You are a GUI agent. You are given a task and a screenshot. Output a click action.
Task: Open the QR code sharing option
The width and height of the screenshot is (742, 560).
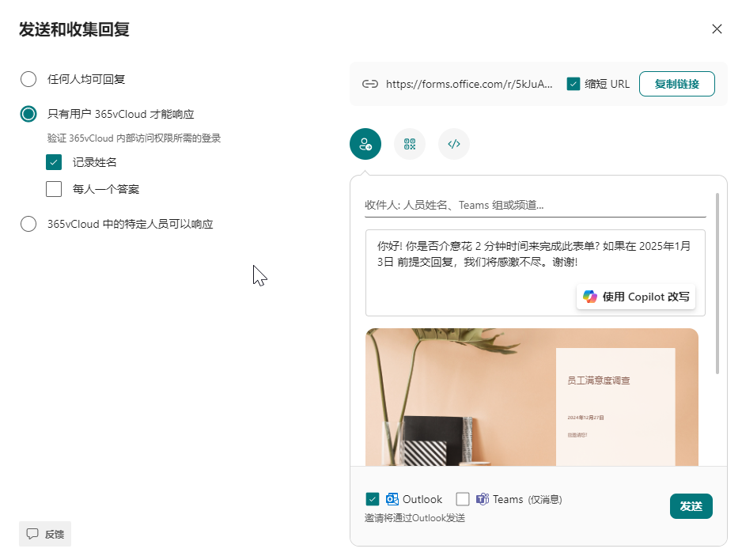tap(410, 144)
